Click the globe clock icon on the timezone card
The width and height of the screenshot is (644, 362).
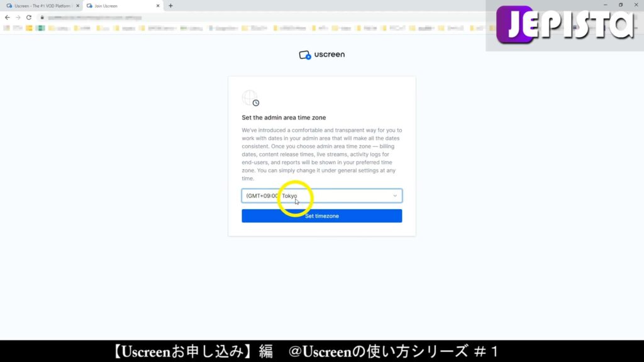click(250, 98)
